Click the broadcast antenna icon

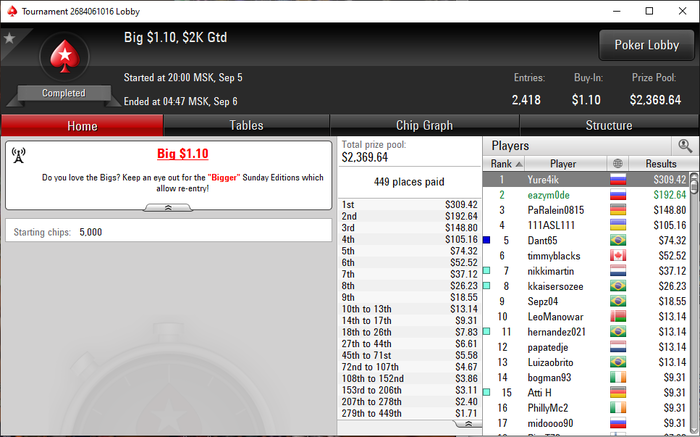[18, 156]
